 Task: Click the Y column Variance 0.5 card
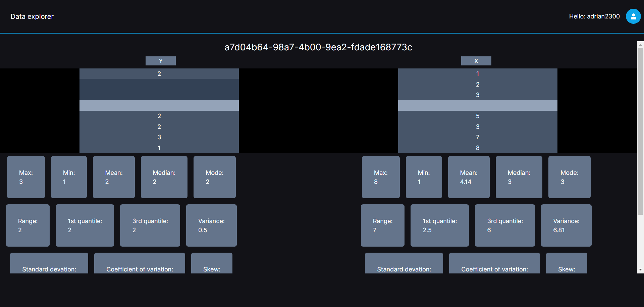pos(211,225)
